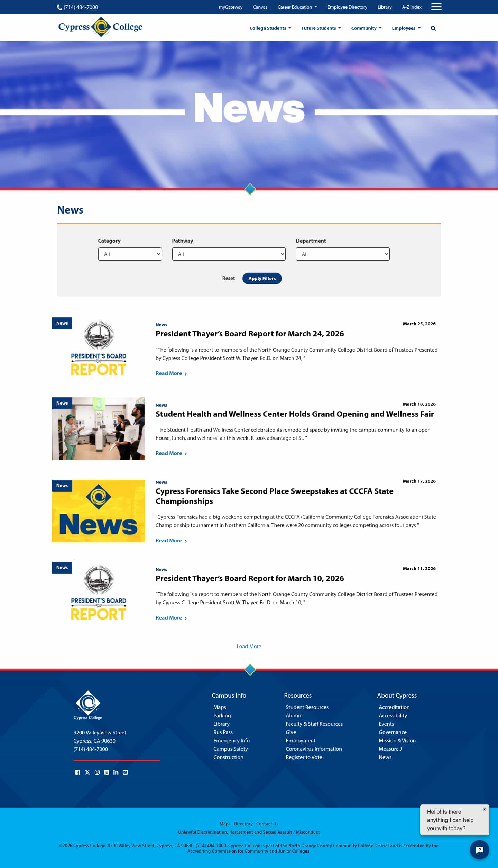Viewport: 498px width, 868px height.
Task: Open the Student Health and Wellness Center headline
Action: [x=295, y=414]
